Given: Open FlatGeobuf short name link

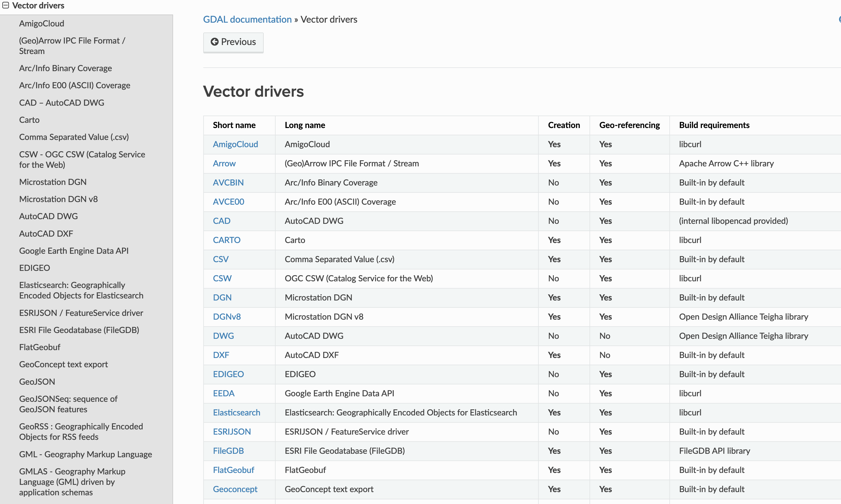Looking at the screenshot, I should point(233,470).
